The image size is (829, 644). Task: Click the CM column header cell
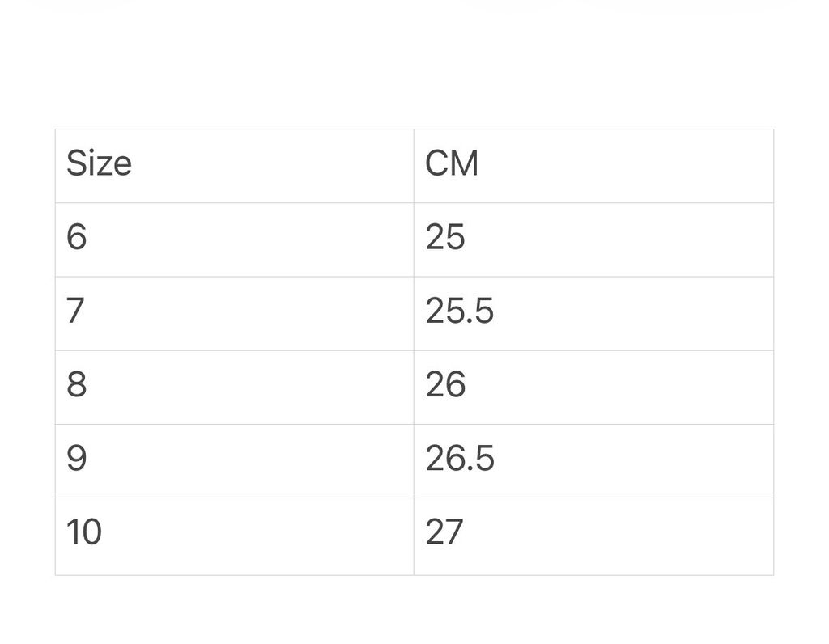(593, 166)
